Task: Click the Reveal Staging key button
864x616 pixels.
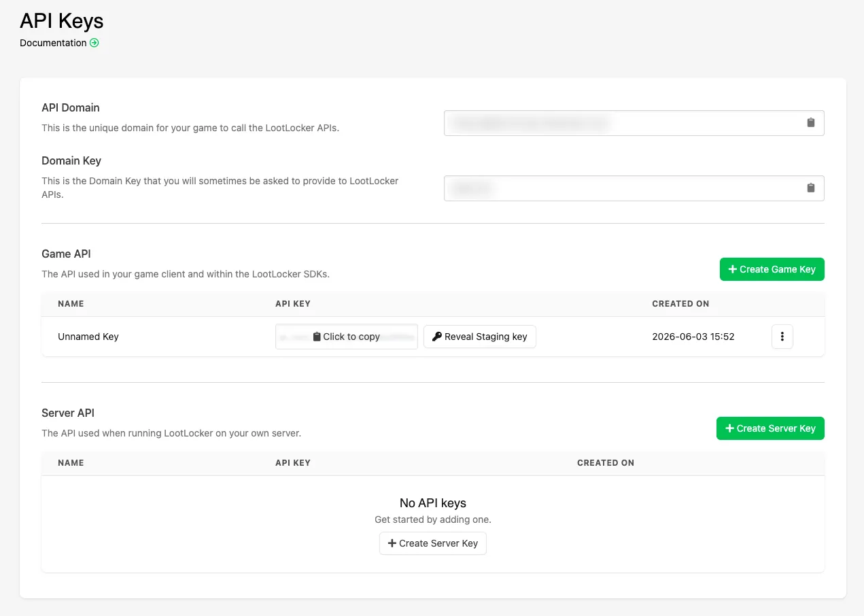Action: (480, 337)
